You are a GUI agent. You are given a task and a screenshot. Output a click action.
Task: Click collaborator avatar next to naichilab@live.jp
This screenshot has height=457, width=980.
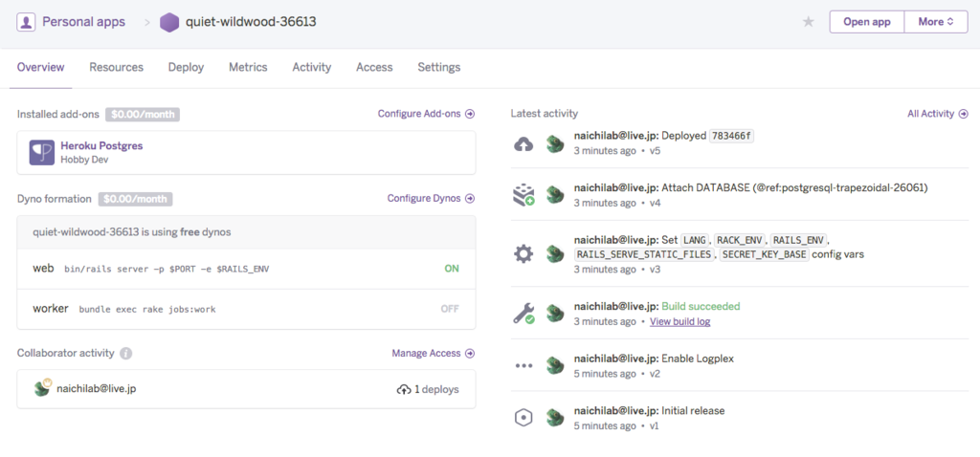point(42,388)
